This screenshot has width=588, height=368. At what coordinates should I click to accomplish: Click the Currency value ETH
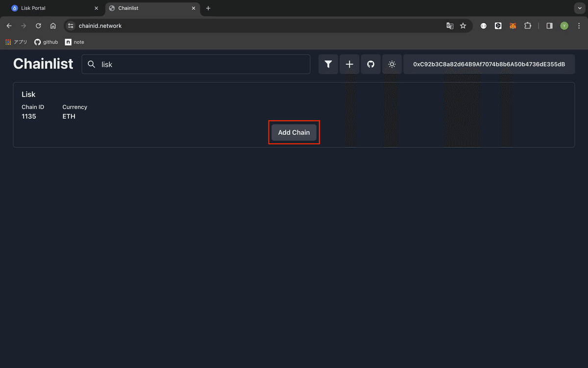pos(69,116)
